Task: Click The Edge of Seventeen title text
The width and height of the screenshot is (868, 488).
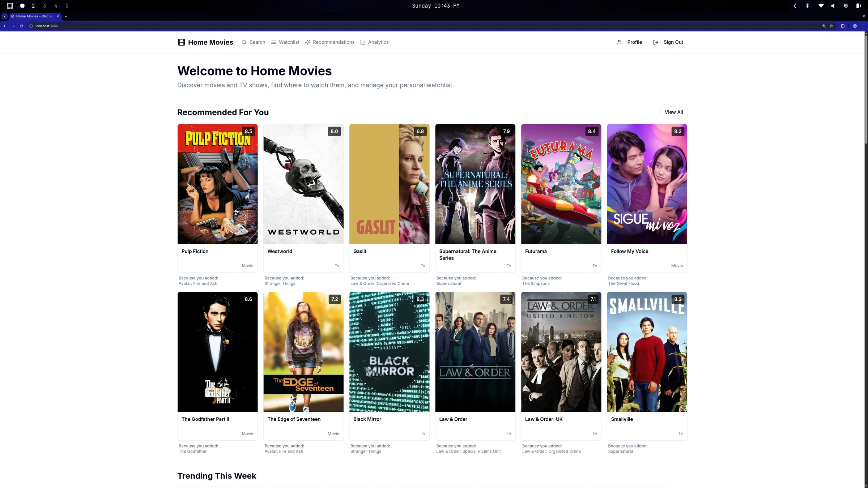Action: [294, 419]
